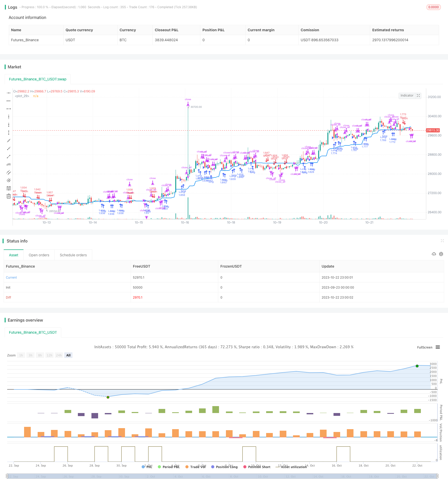Click the Current row label in asset table
This screenshot has height=486, width=448.
coord(11,277)
